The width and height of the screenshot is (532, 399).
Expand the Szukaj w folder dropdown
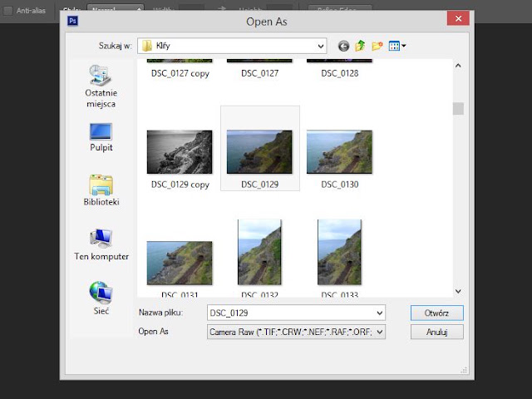point(321,46)
